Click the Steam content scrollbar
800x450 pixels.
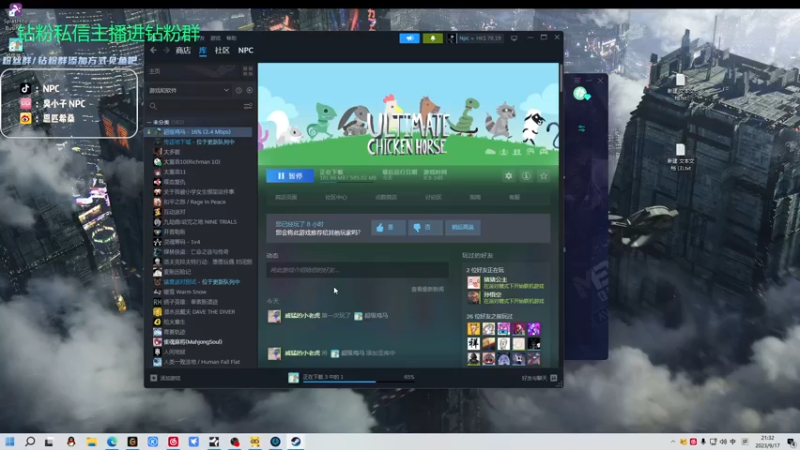coord(561,77)
